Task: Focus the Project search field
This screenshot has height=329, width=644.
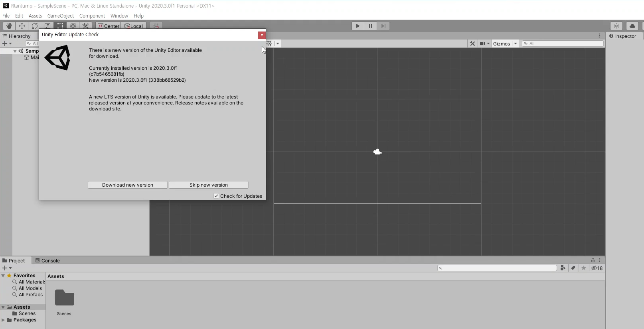Action: coord(497,268)
